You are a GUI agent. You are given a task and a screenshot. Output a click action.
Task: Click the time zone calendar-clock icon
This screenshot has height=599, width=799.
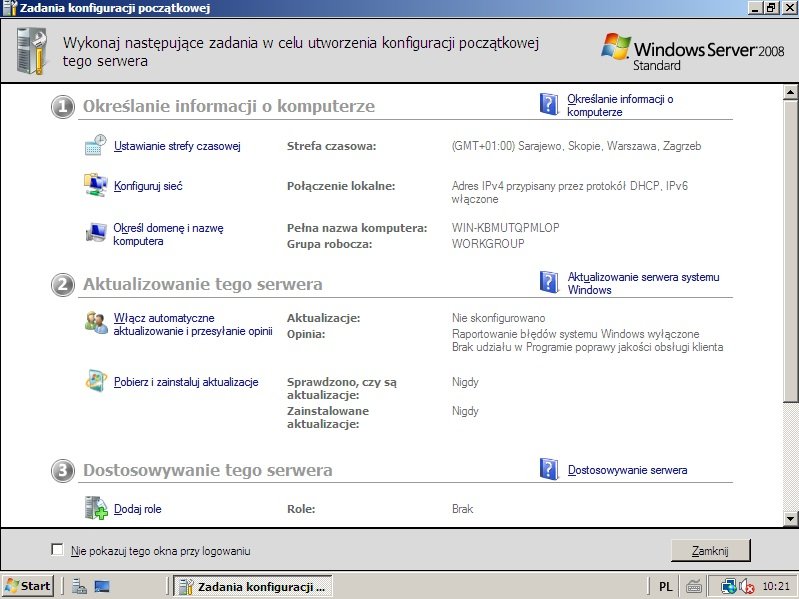[95, 145]
